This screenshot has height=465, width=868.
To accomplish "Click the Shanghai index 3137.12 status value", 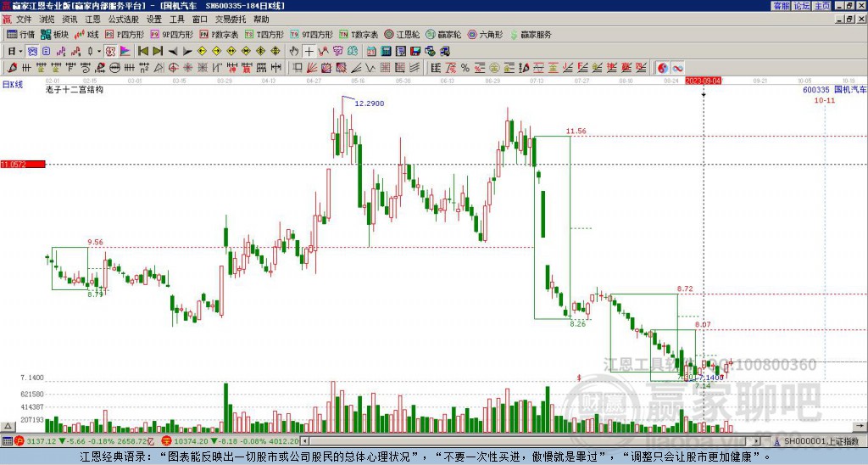I will click(x=42, y=441).
